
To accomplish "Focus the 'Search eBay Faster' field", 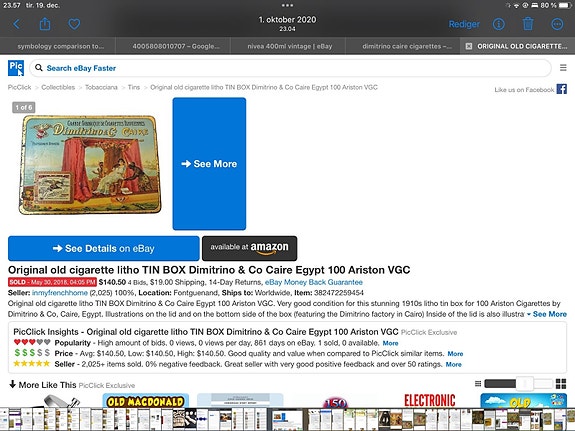I will coord(290,68).
